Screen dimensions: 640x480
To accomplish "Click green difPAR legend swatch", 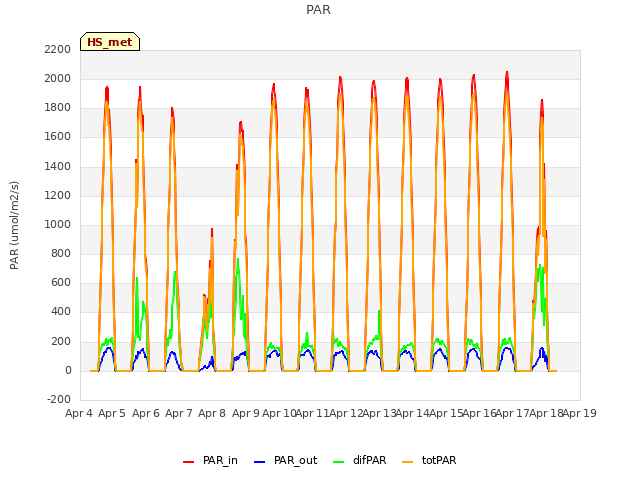I will (x=339, y=462).
